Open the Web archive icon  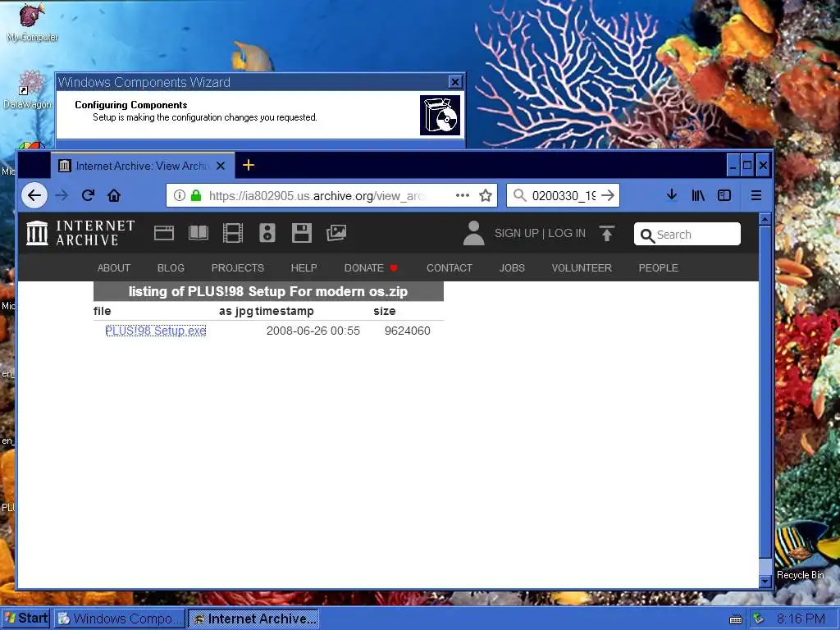pos(164,233)
